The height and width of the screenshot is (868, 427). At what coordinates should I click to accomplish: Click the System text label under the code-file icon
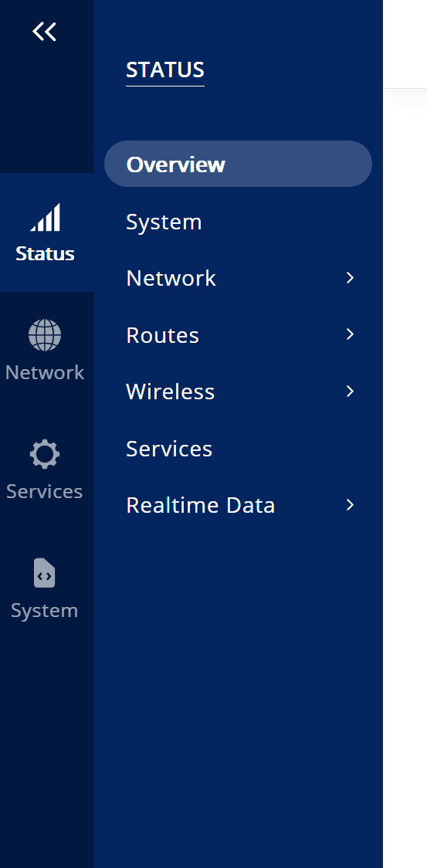[x=44, y=611]
